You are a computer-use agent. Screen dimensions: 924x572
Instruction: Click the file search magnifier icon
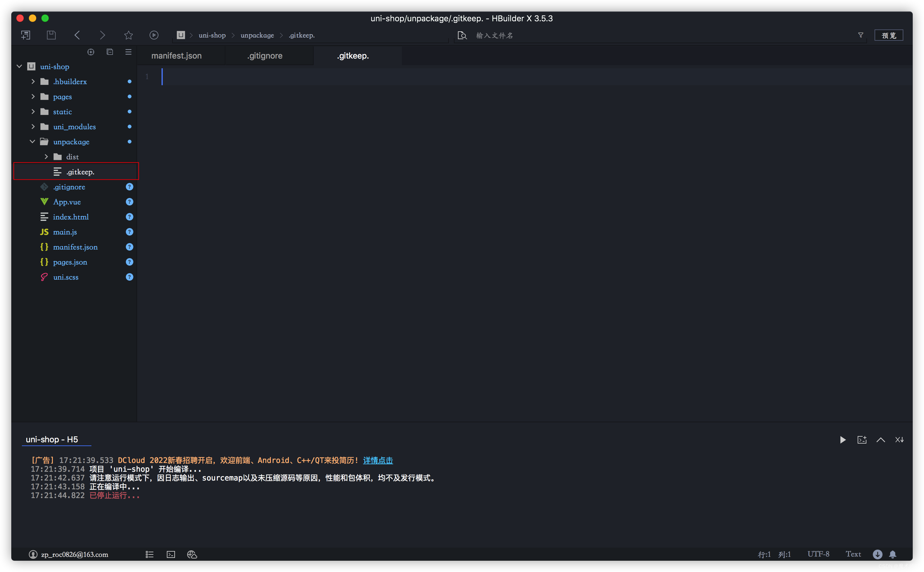tap(462, 35)
